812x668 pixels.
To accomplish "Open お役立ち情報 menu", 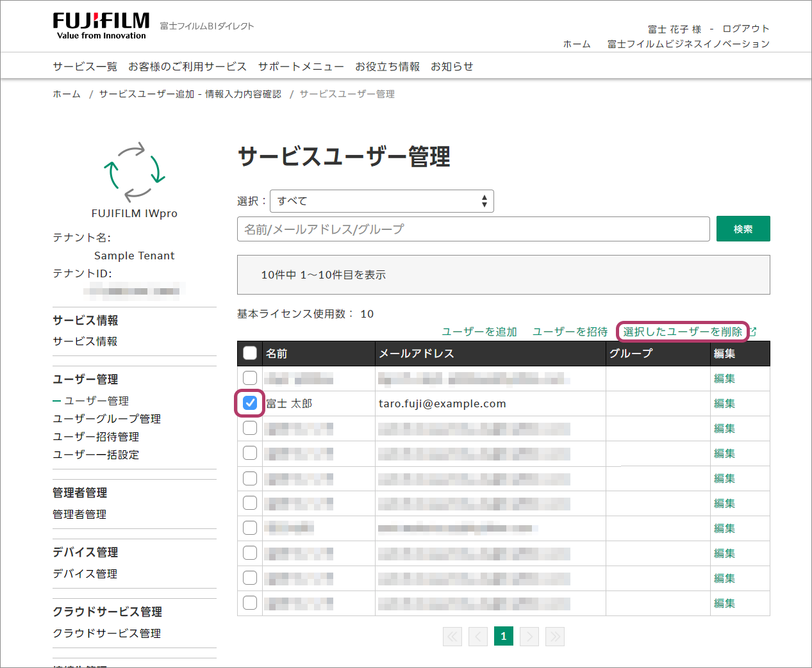I will point(388,67).
